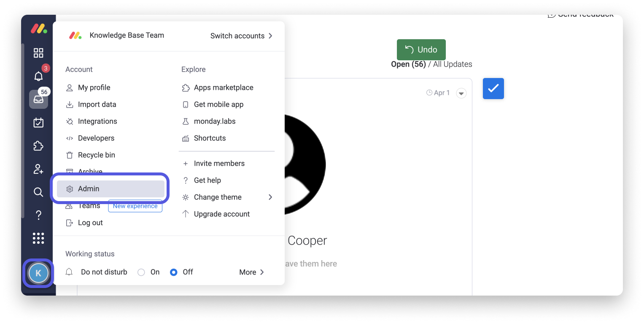Open the nine-dot apps grid in sidebar
This screenshot has height=323, width=644.
38,238
